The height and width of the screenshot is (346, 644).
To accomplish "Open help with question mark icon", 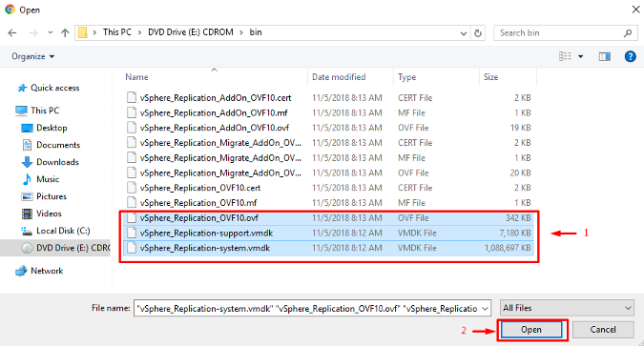I will (x=630, y=56).
